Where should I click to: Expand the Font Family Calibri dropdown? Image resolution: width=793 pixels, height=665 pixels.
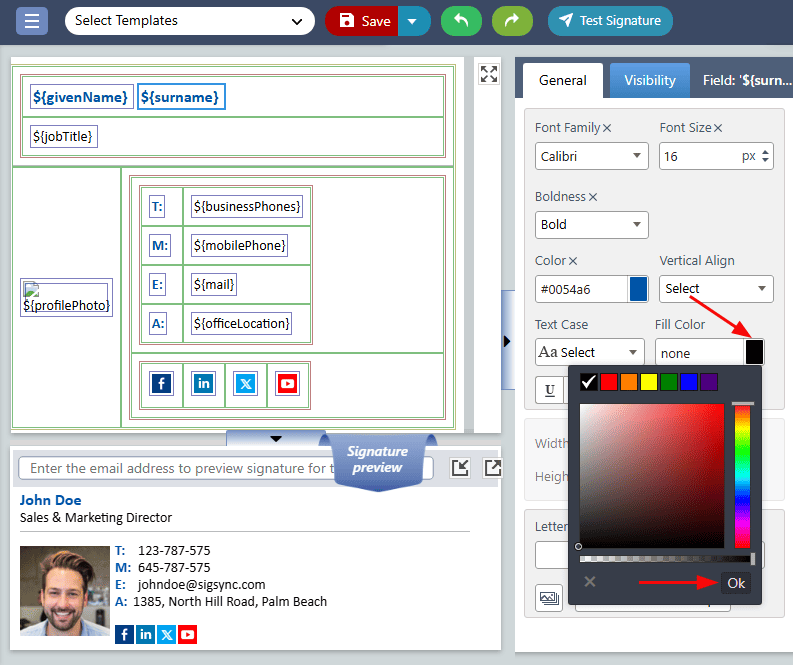tap(591, 157)
